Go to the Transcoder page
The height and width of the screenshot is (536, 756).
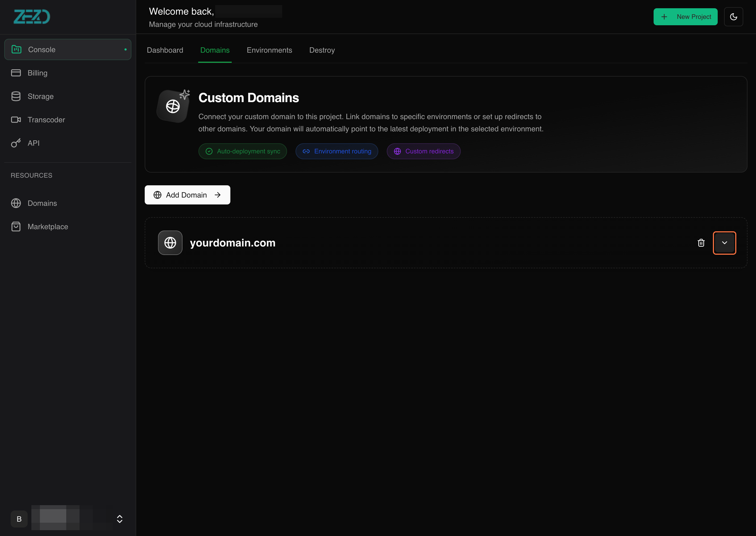[46, 120]
